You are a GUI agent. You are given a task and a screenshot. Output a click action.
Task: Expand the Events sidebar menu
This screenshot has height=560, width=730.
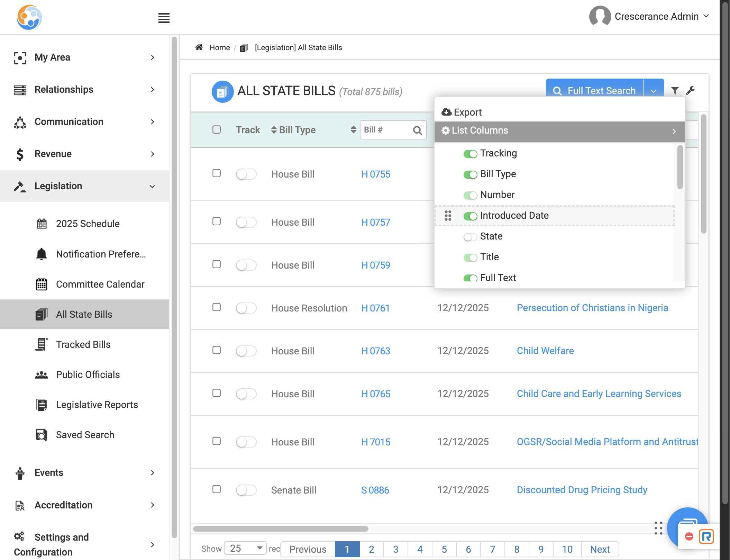tap(84, 473)
